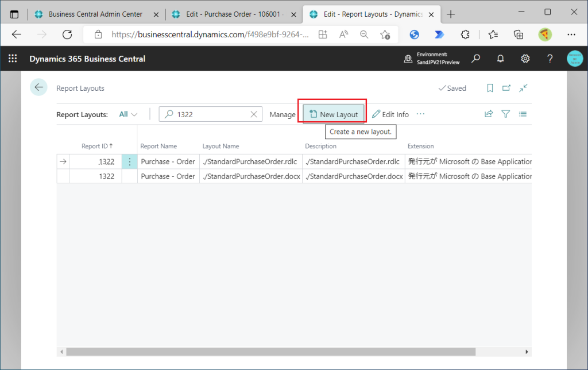This screenshot has width=588, height=370.
Task: Click the Dynamics 365 Business Central title
Action: pos(87,59)
